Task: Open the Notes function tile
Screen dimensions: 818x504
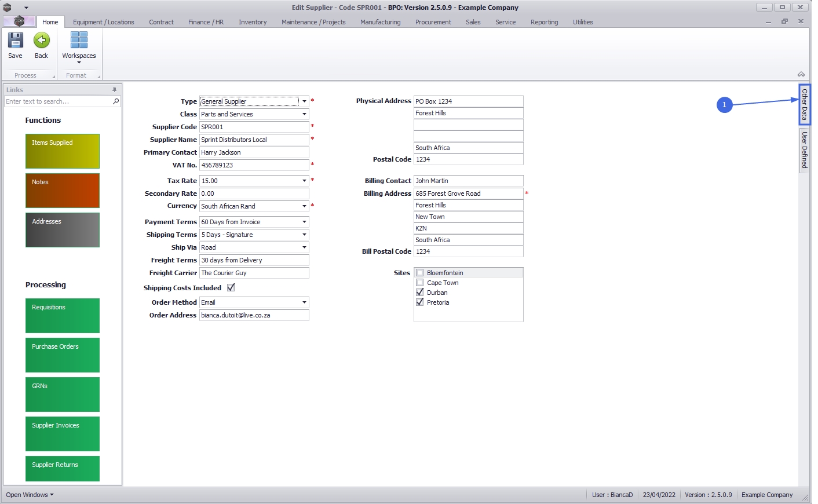Action: (63, 191)
